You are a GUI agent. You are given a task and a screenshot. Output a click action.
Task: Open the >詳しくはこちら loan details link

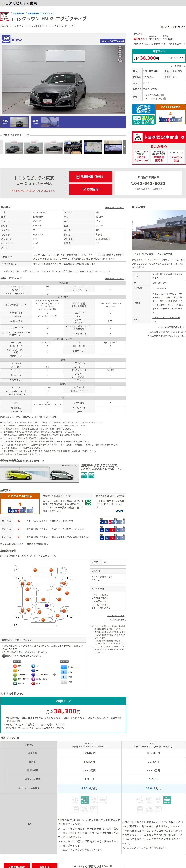pyautogui.click(x=176, y=58)
